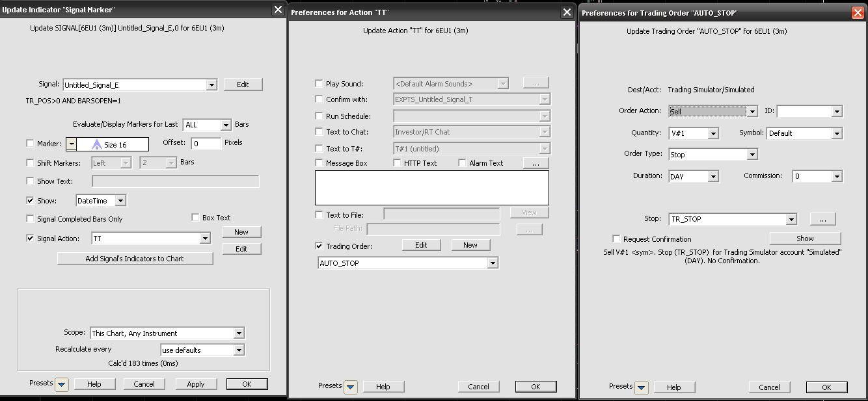The width and height of the screenshot is (868, 401).
Task: Click the ellipsis button next to TR_STOP
Action: coord(822,220)
